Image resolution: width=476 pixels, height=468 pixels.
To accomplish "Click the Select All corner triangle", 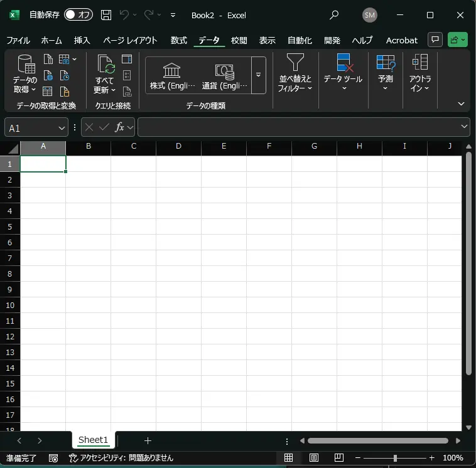I will 13,148.
